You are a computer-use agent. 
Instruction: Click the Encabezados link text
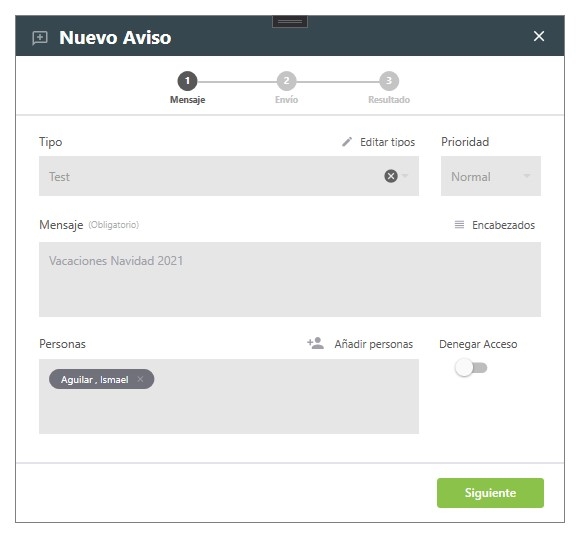pyautogui.click(x=503, y=225)
